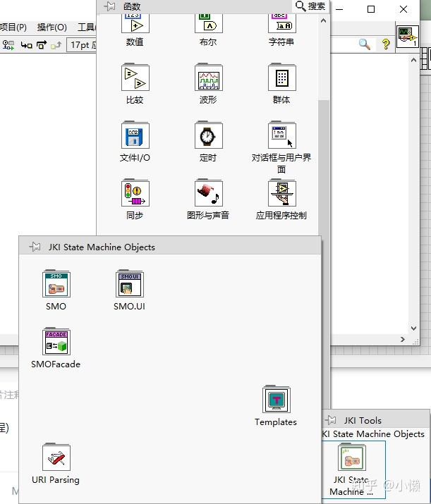Open the SMOFacade subpalette

tap(56, 341)
